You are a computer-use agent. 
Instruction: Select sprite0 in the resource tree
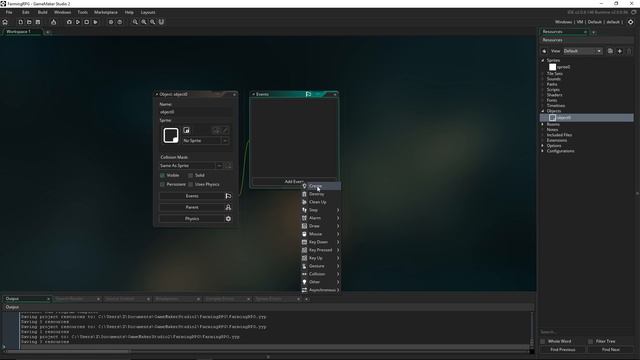pyautogui.click(x=563, y=67)
